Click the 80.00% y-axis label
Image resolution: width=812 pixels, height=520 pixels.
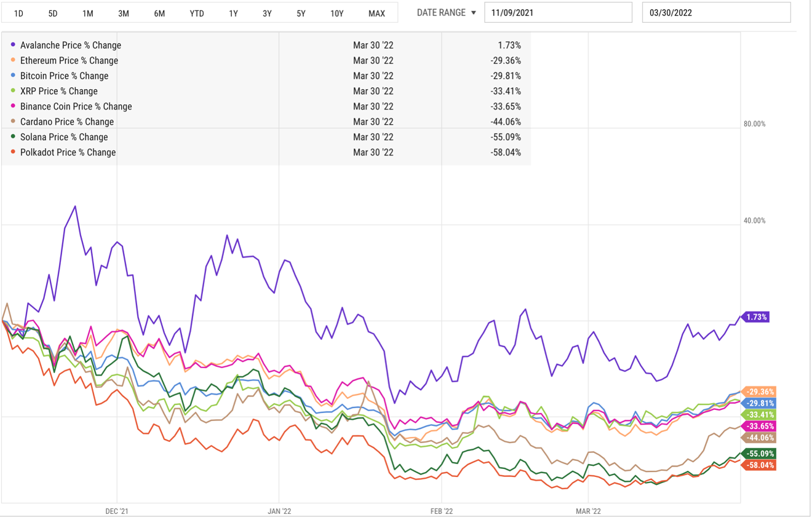754,124
